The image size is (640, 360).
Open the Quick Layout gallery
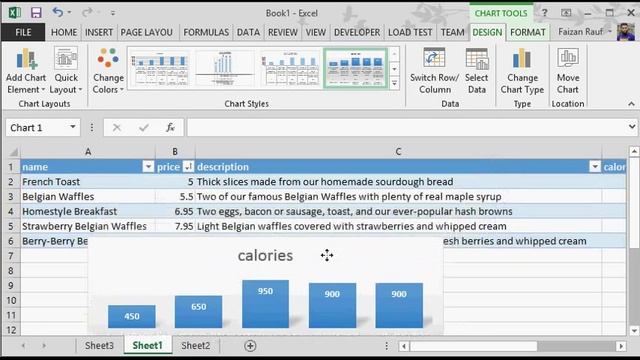(x=66, y=71)
